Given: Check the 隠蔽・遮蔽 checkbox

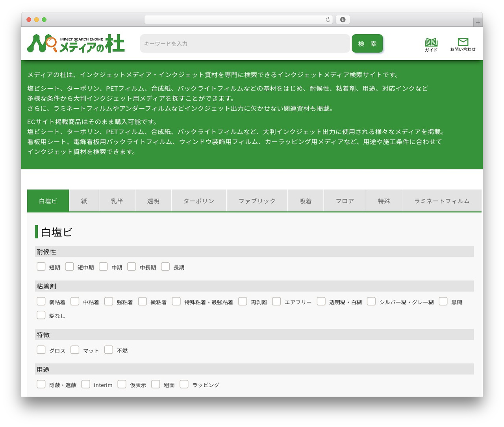Looking at the screenshot, I should pos(41,384).
